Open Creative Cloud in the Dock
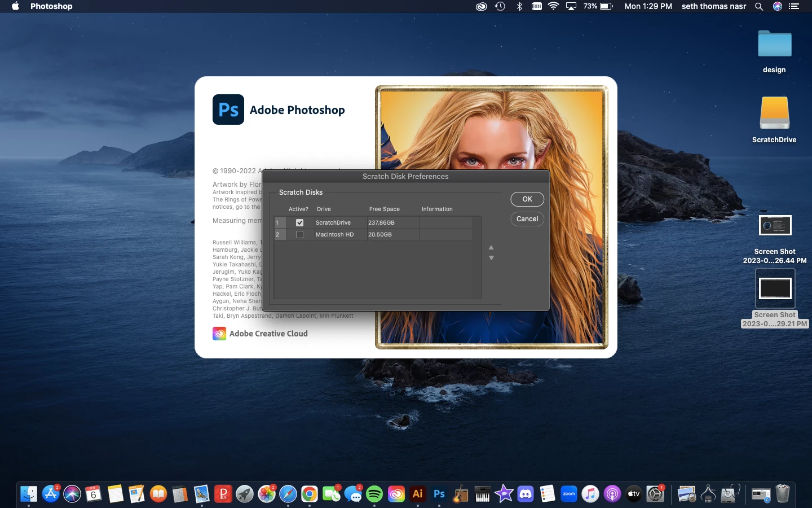The height and width of the screenshot is (508, 812). (396, 494)
